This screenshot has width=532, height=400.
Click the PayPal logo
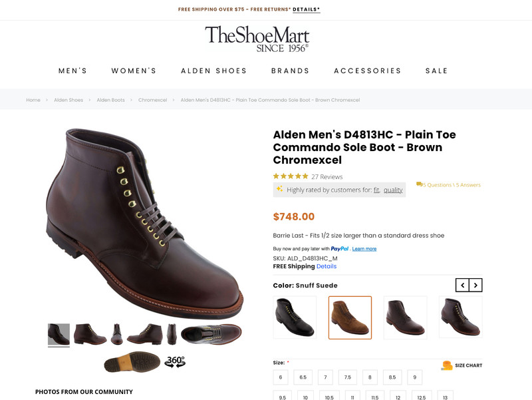(x=340, y=248)
